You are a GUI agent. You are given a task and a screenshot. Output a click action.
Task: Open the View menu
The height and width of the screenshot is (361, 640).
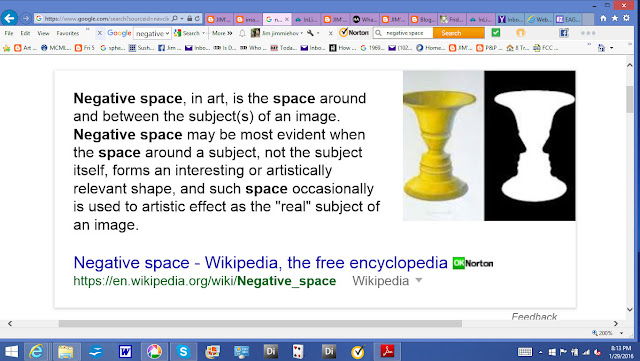click(x=43, y=33)
